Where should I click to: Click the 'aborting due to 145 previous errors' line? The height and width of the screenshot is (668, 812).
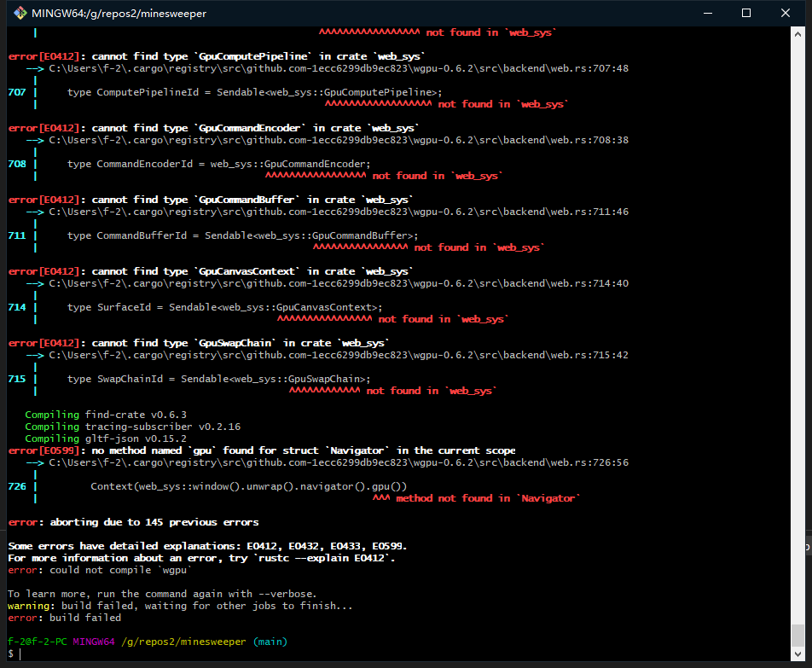133,522
